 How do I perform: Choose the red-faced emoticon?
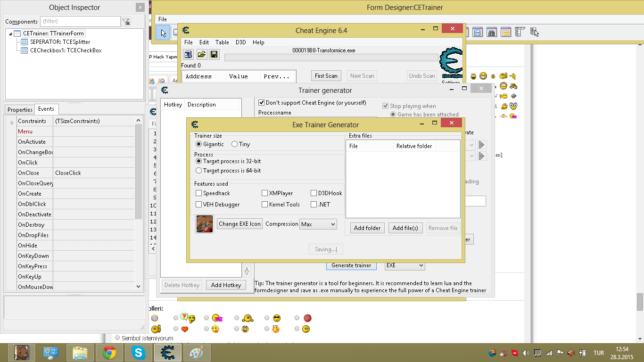pyautogui.click(x=307, y=318)
